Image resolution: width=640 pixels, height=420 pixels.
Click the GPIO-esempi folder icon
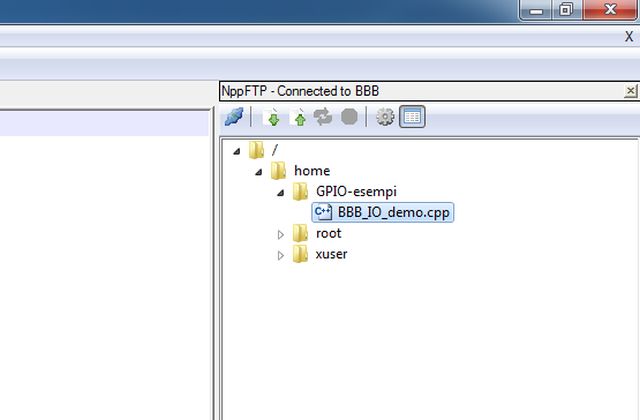(x=300, y=191)
